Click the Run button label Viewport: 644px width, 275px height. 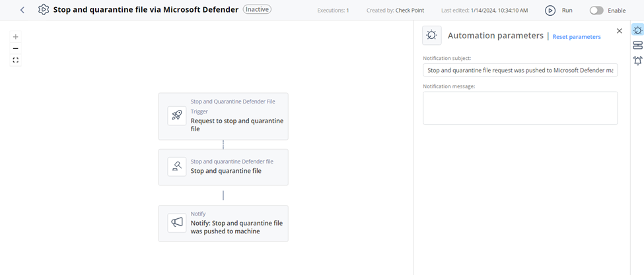point(567,11)
